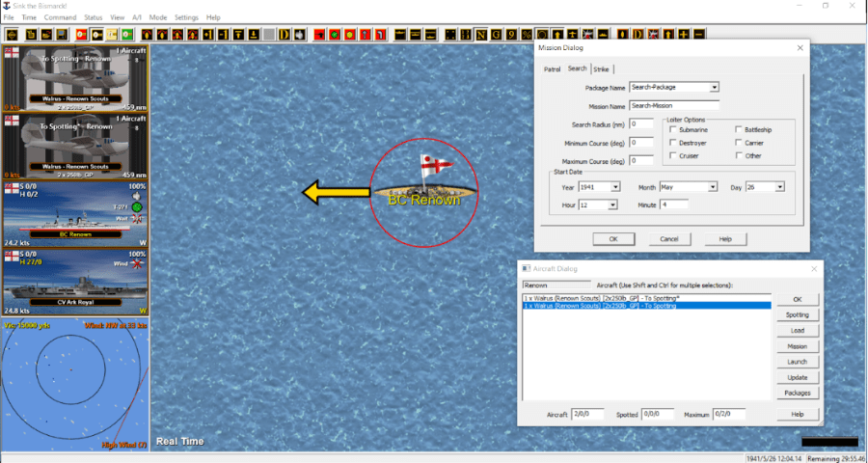Open the Hour dropdown
This screenshot has height=463, width=868.
(612, 204)
